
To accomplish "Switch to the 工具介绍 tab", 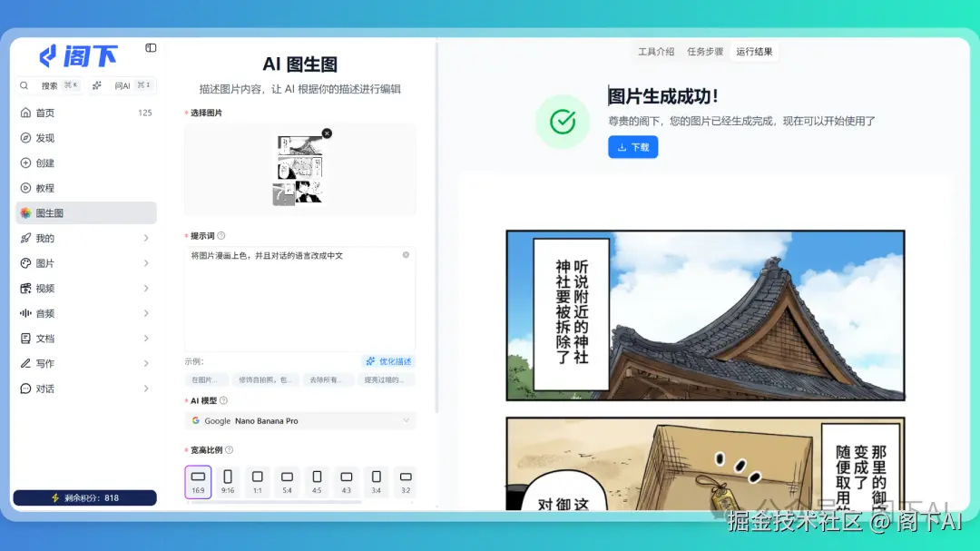I will tap(655, 52).
